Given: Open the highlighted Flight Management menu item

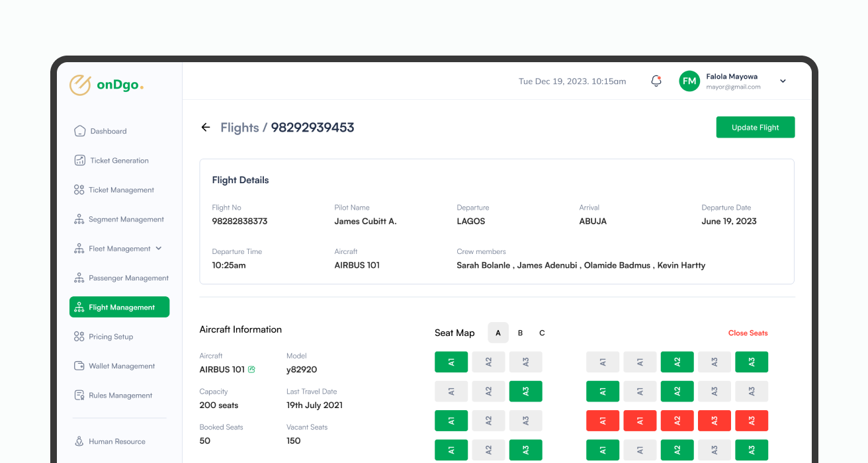Looking at the screenshot, I should point(119,307).
